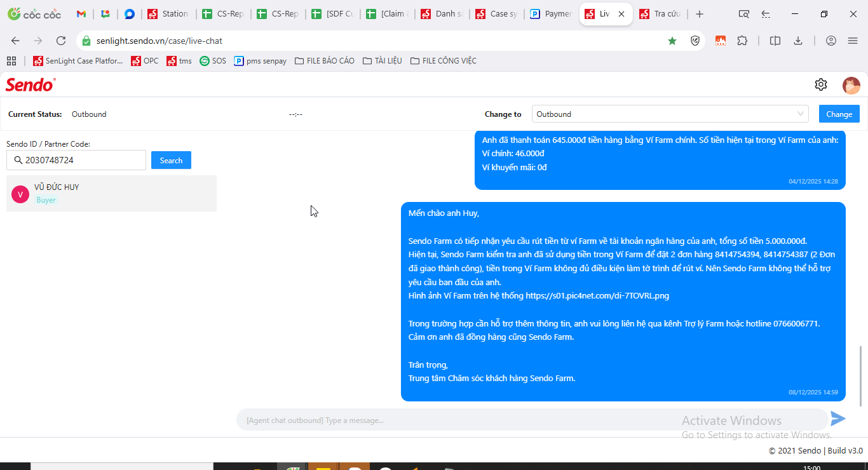Switch to the SDF Cu spreadsheet tab
This screenshot has height=470, width=868.
pos(332,14)
